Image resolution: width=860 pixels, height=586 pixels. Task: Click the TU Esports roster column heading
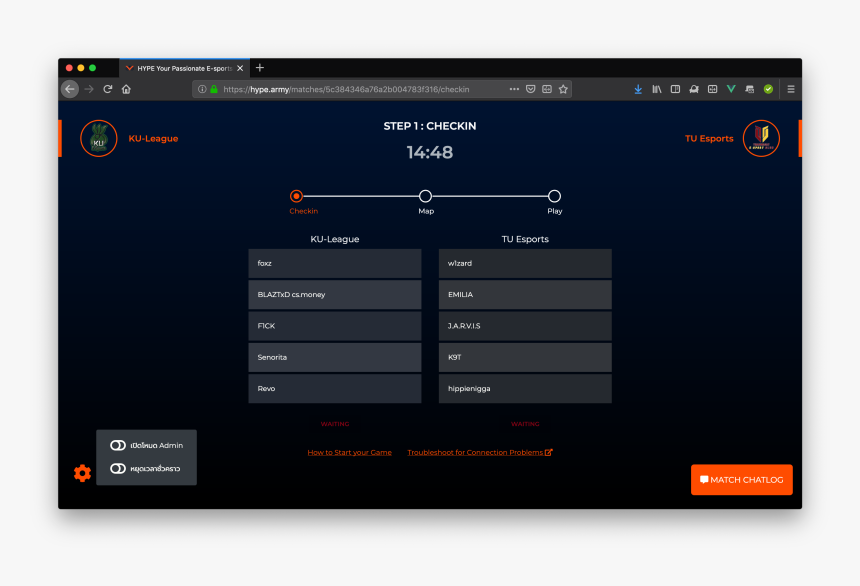525,239
